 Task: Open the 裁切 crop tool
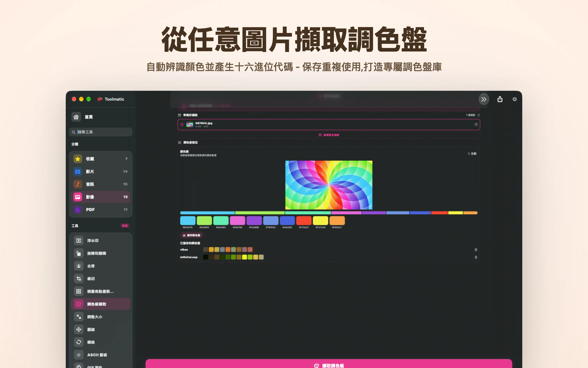(x=101, y=279)
